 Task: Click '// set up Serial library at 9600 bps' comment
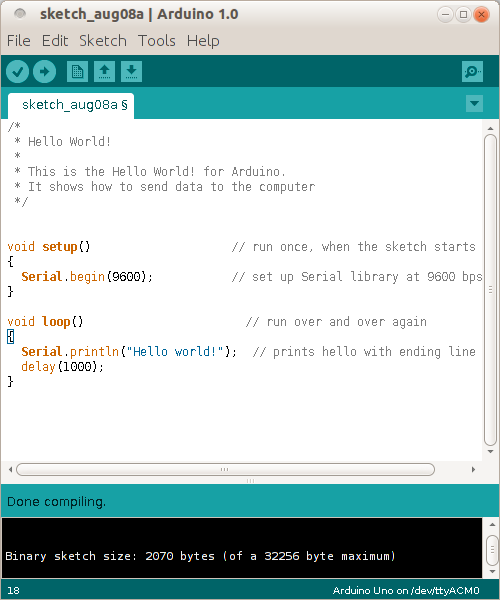(357, 277)
